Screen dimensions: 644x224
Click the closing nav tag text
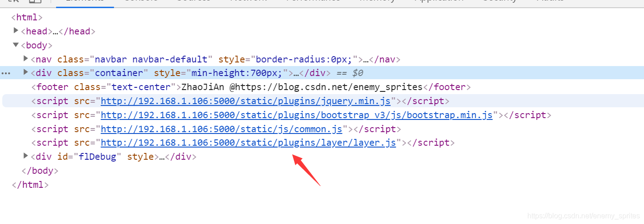tap(385, 59)
